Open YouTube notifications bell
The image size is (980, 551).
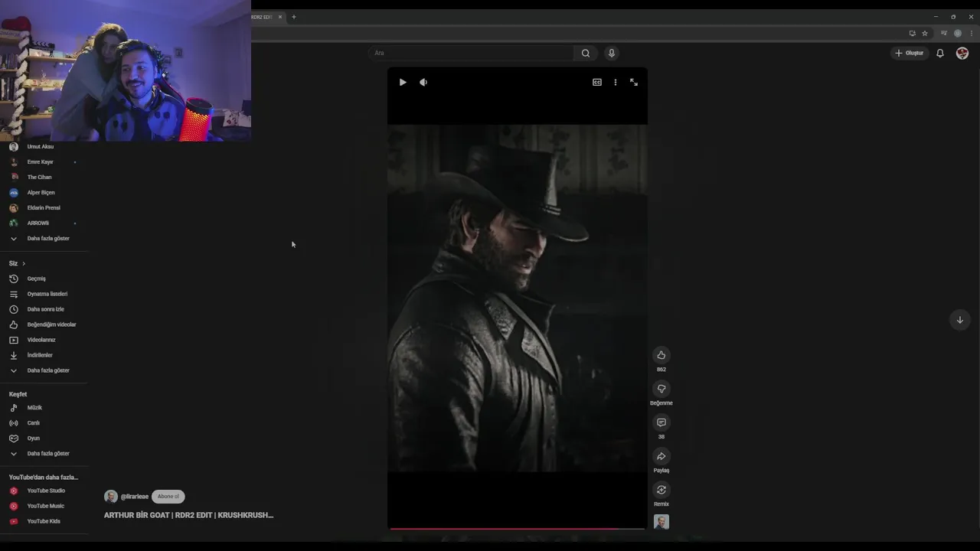coord(940,53)
